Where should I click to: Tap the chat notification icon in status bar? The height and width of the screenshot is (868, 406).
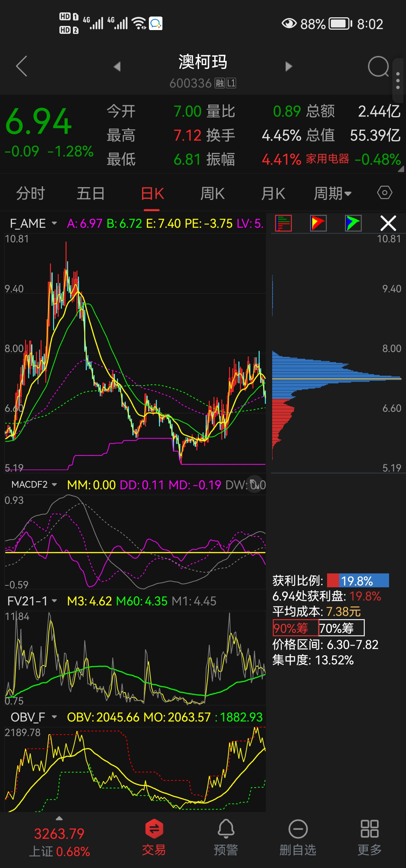click(x=156, y=23)
